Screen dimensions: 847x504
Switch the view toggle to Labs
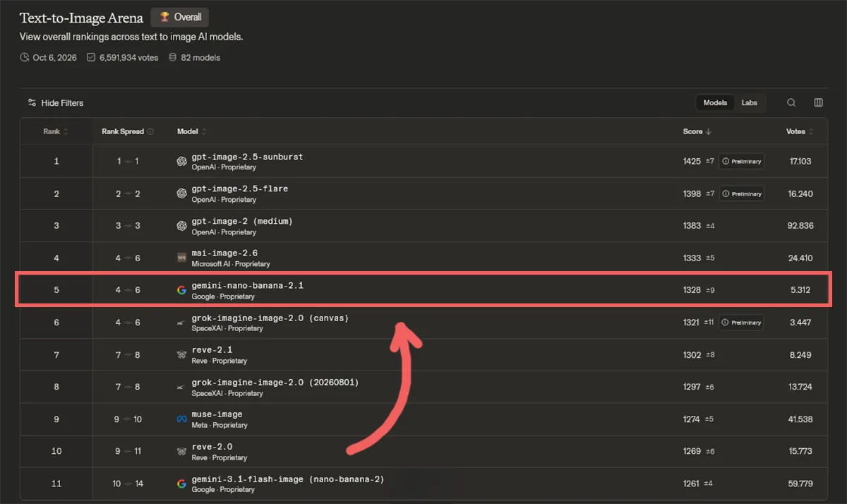(749, 103)
